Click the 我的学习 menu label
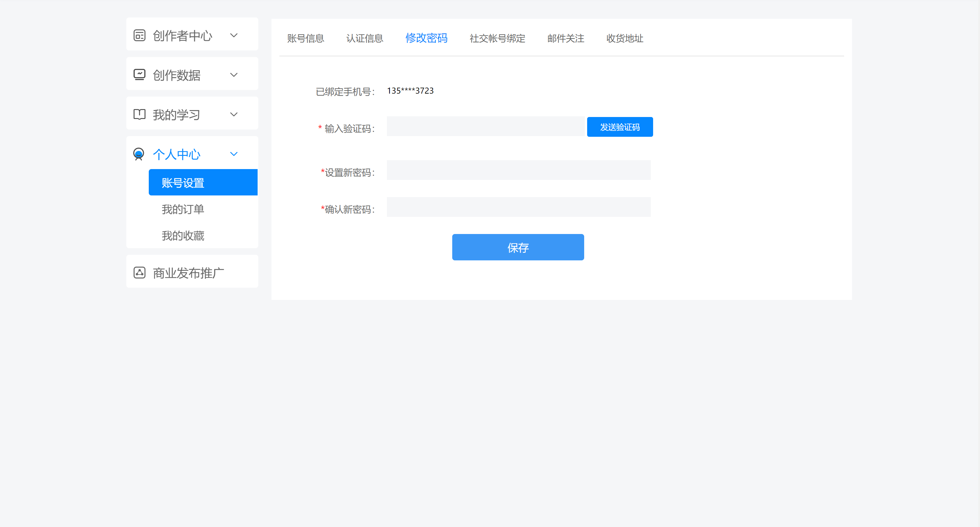The width and height of the screenshot is (980, 527). coord(176,115)
